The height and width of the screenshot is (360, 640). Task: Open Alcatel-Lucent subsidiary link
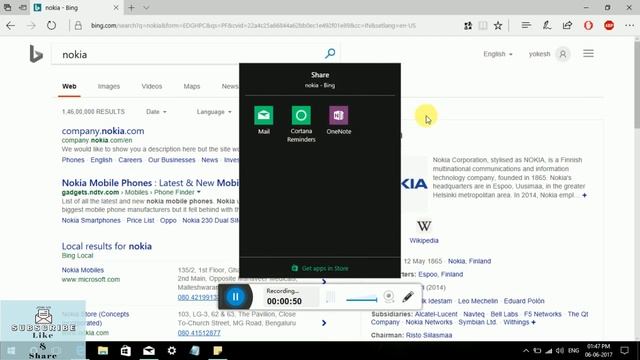point(436,314)
